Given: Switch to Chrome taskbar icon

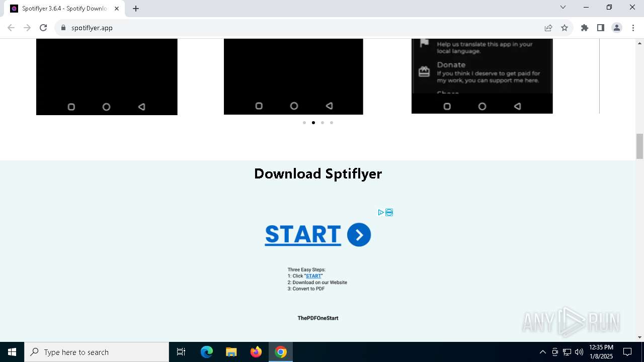Looking at the screenshot, I should pos(281,352).
